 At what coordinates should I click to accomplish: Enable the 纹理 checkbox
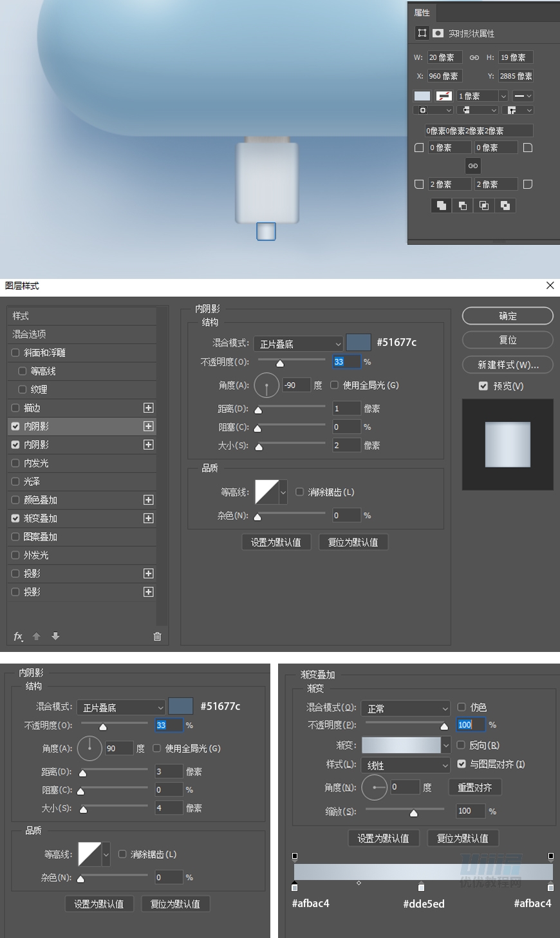pos(22,390)
